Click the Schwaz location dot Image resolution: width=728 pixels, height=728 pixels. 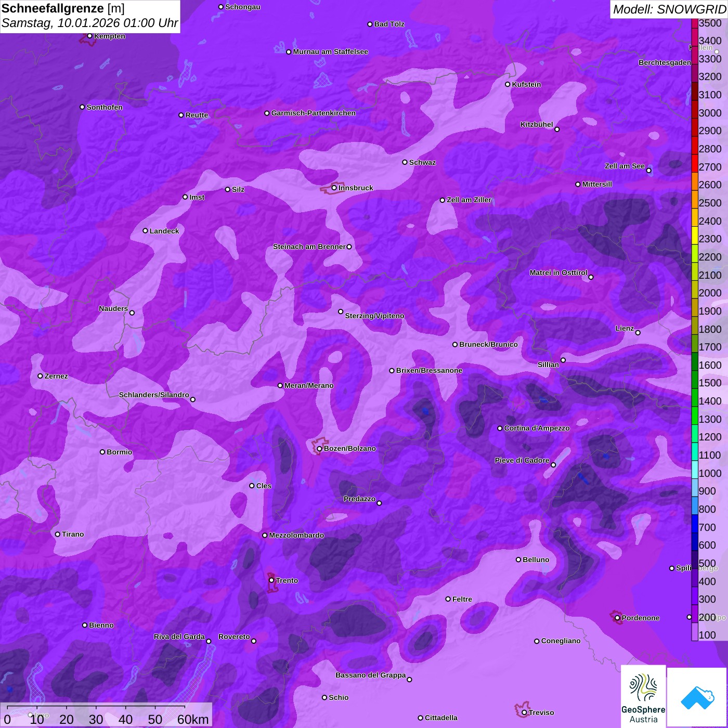(405, 162)
